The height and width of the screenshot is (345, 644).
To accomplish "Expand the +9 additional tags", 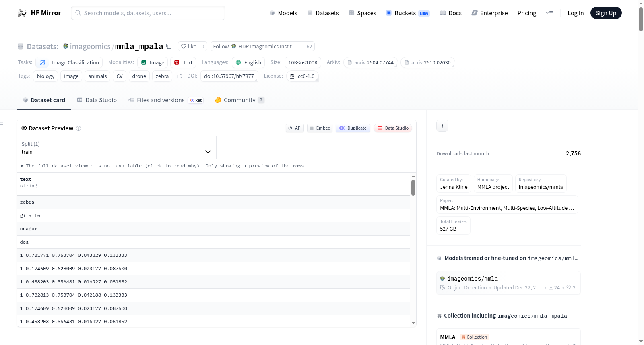I will click(x=179, y=76).
